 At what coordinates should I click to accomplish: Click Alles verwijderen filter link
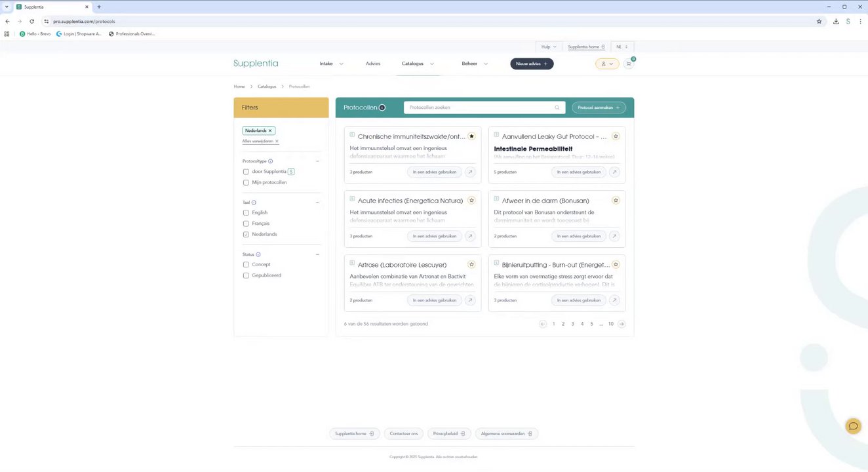[x=260, y=141]
